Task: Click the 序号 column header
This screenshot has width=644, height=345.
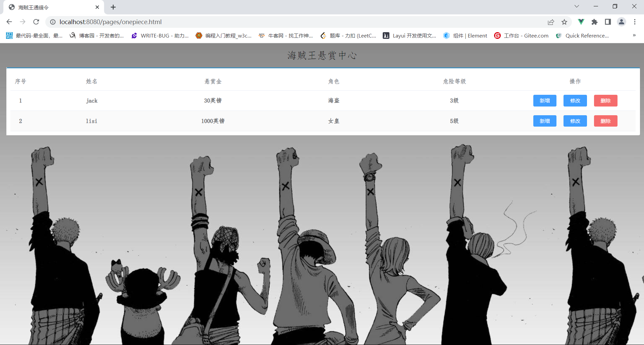Action: pyautogui.click(x=20, y=81)
